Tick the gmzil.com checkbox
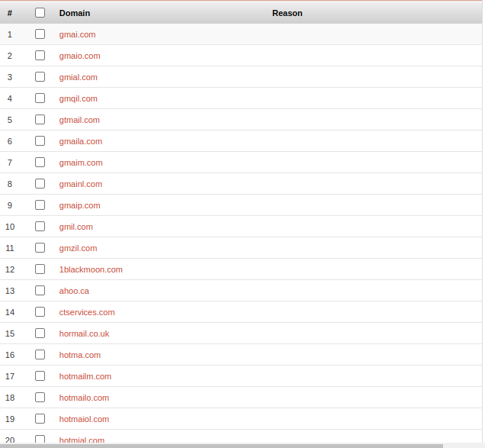 (40, 248)
